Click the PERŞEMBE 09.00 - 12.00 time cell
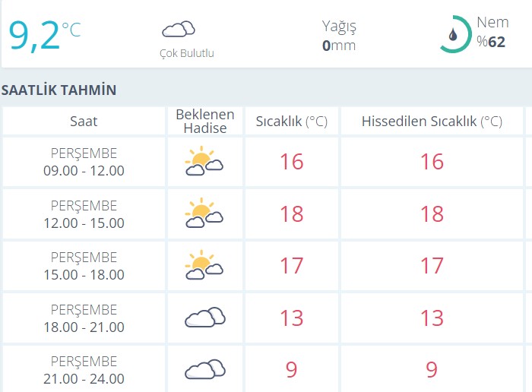The width and height of the screenshot is (532, 392). 84,162
